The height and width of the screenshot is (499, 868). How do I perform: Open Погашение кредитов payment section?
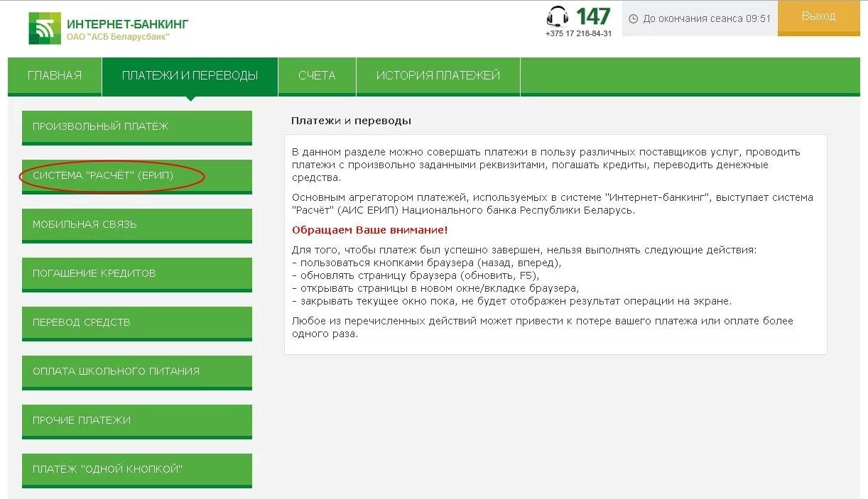(x=136, y=273)
